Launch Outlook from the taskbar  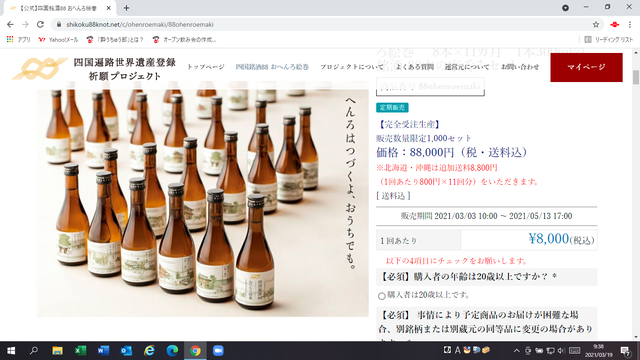[x=126, y=351]
